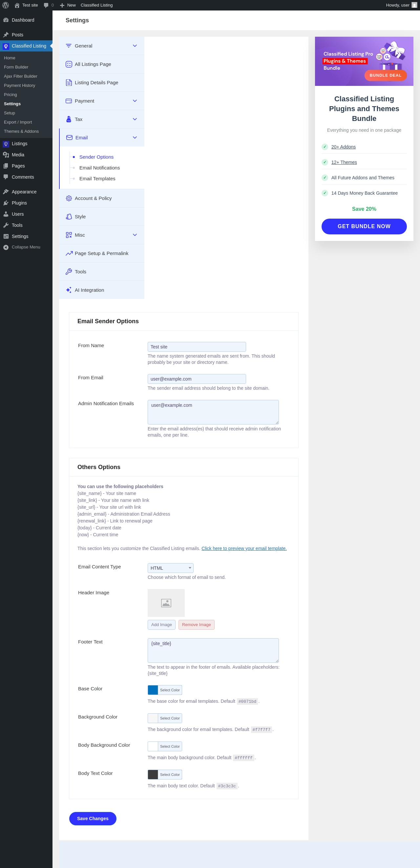The image size is (420, 868).
Task: Open Email Templates submenu item
Action: click(x=97, y=179)
